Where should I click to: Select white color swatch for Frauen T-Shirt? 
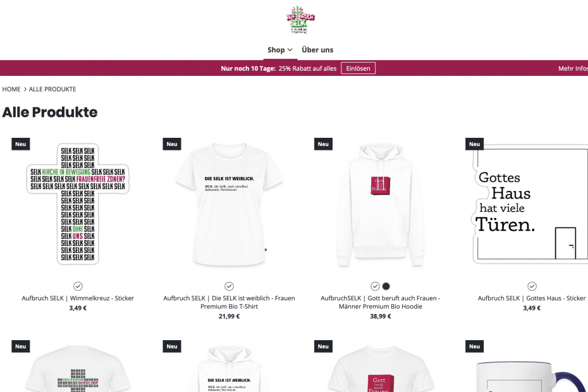click(229, 286)
